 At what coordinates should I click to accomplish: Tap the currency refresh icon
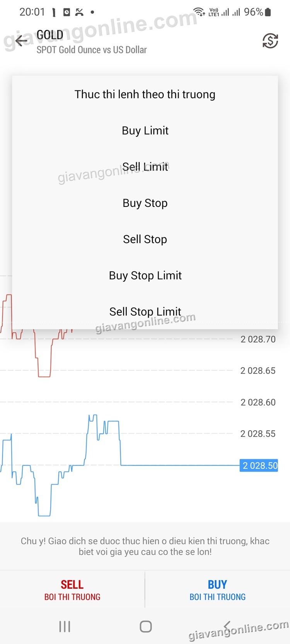tap(270, 41)
